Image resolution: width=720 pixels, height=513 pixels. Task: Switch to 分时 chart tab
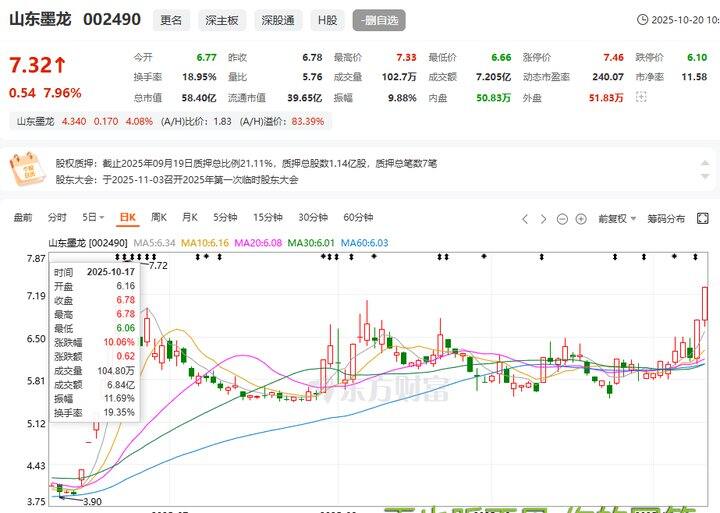pos(57,217)
